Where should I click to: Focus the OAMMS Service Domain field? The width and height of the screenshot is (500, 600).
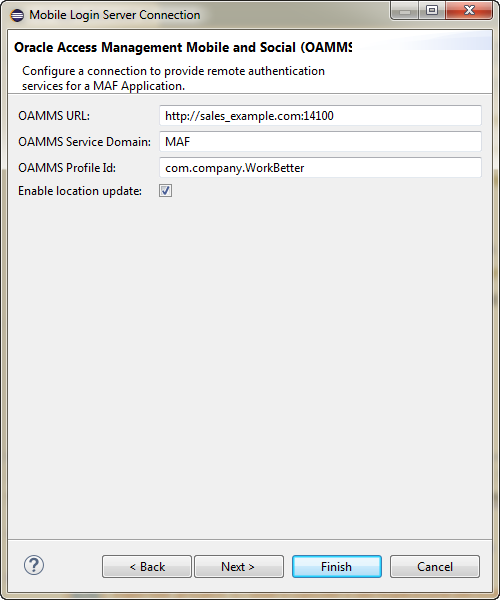[x=320, y=142]
